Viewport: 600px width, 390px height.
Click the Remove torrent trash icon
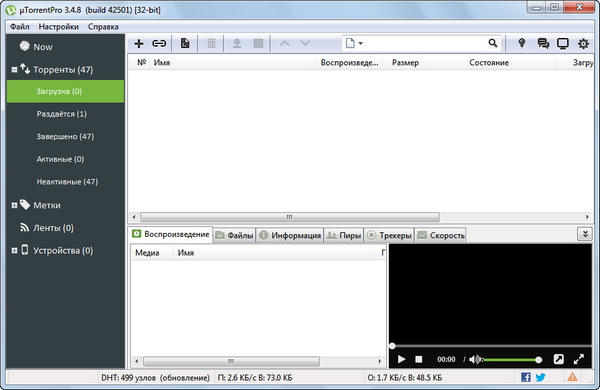(x=211, y=43)
